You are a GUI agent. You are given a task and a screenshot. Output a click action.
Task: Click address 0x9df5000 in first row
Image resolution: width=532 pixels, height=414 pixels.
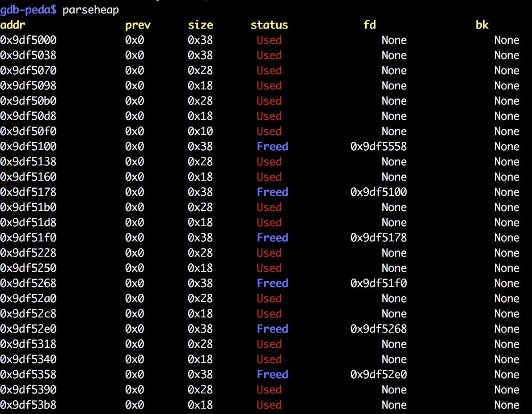(28, 40)
